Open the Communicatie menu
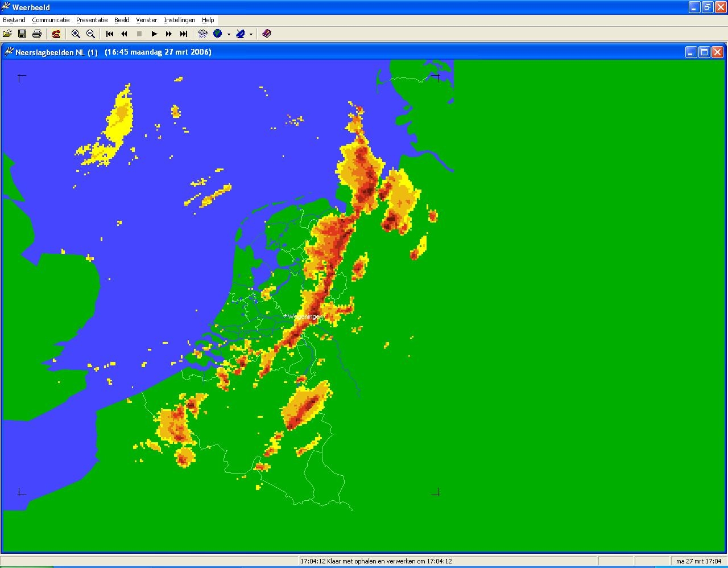 click(51, 20)
